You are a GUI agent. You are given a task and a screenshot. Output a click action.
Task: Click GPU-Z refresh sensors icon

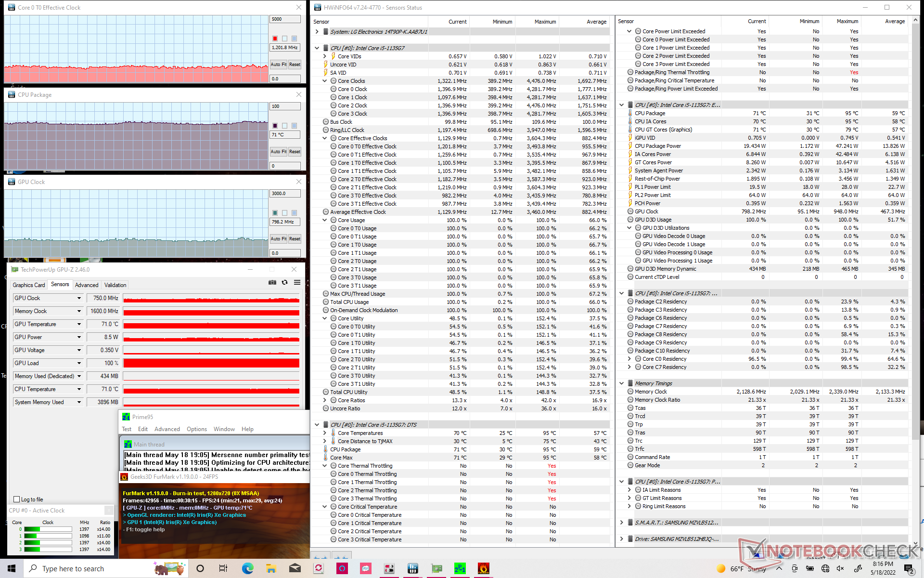click(x=285, y=283)
